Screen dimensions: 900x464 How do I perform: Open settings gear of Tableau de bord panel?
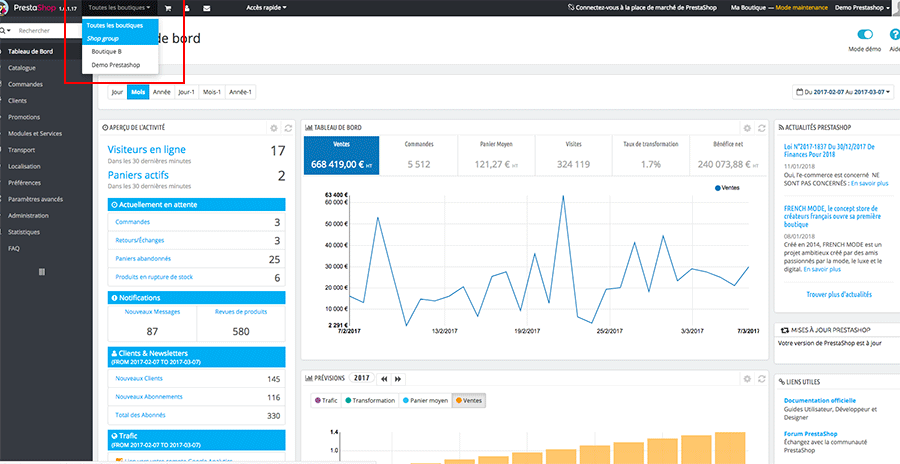click(x=746, y=128)
